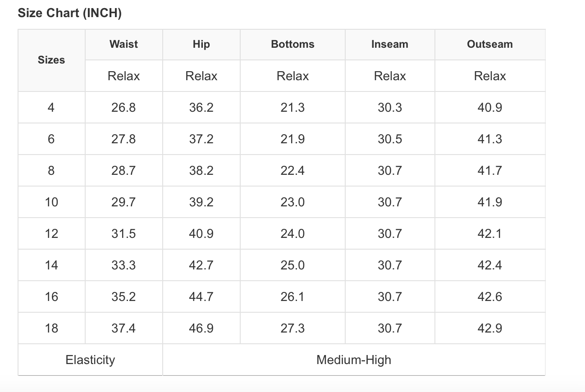This screenshot has height=392, width=585.
Task: Click size 18 outseam value 42.9
Action: (x=490, y=328)
